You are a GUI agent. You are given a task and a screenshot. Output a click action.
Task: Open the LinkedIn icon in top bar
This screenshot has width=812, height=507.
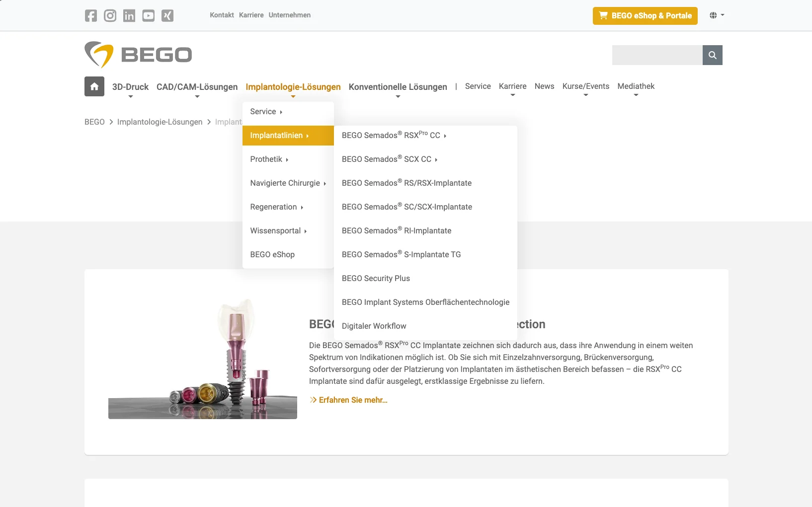pos(129,15)
